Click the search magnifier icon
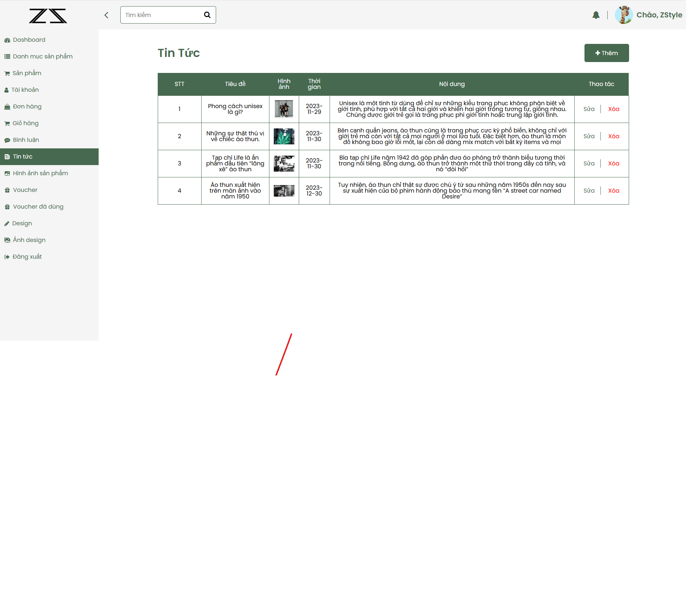686x616 pixels. 207,15
